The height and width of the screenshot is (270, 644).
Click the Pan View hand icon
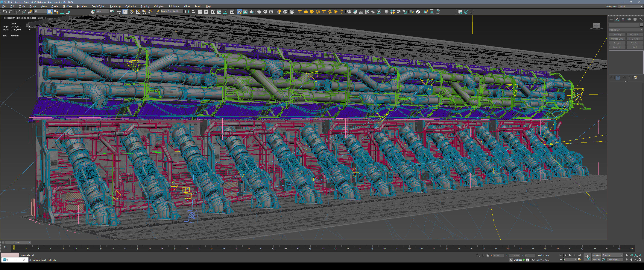pyautogui.click(x=631, y=260)
